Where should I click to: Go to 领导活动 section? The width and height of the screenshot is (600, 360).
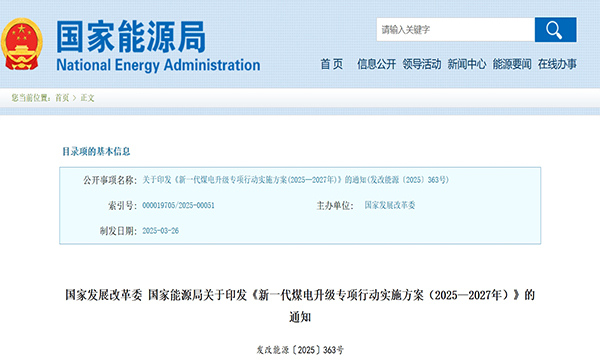pos(421,64)
